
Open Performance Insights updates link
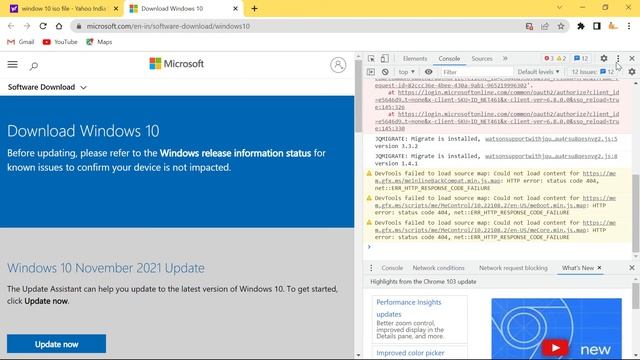click(x=409, y=308)
